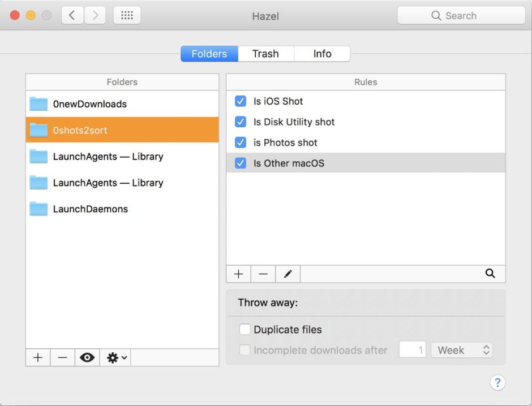The height and width of the screenshot is (406, 532).
Task: Remove the selected rule with minus button
Action: (263, 274)
